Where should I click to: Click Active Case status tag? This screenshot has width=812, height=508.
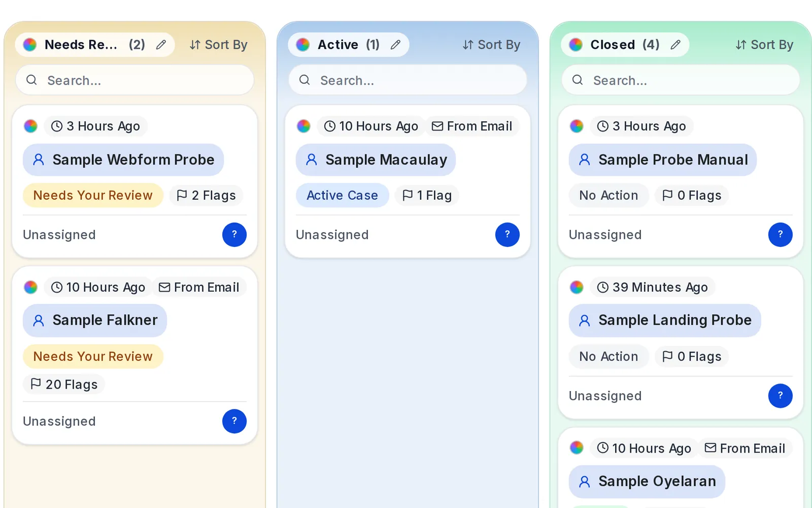click(x=343, y=196)
